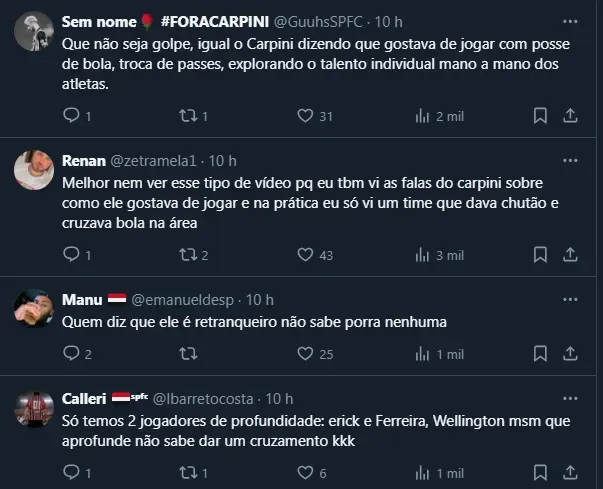
Task: View analytics on tweet with 2 mil views
Action: 418,116
